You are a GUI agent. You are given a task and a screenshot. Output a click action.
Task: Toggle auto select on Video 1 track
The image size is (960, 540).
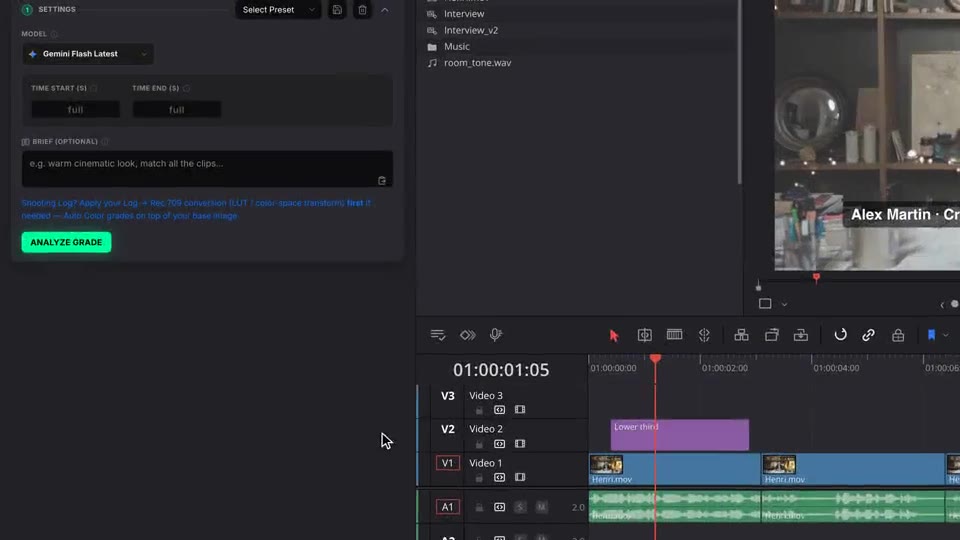(500, 478)
